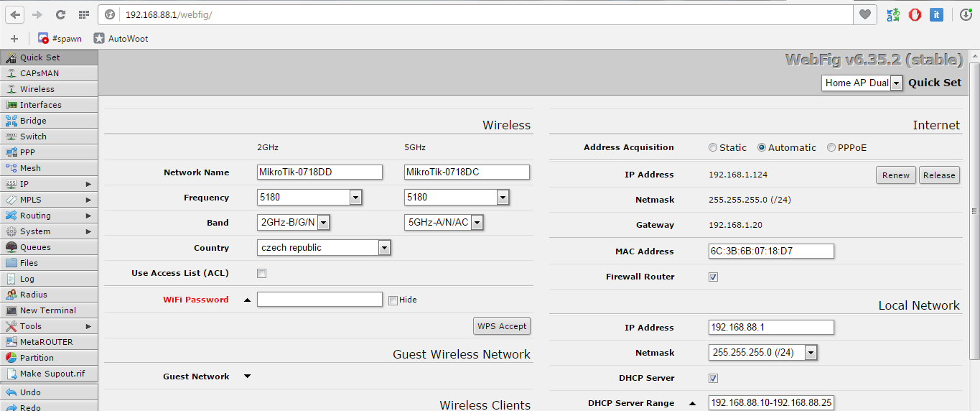Viewport: 980px width, 411px height.
Task: Click the Files folder icon
Action: pos(11,263)
